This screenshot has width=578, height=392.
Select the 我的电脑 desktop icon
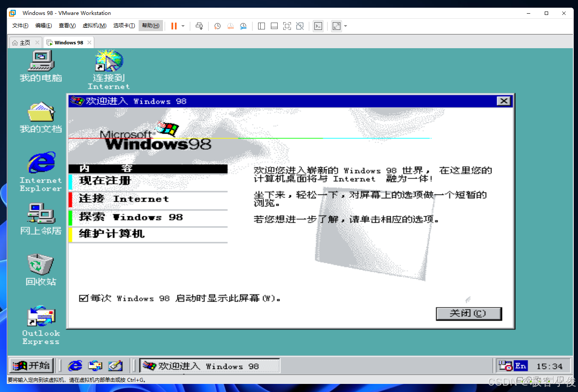click(41, 66)
